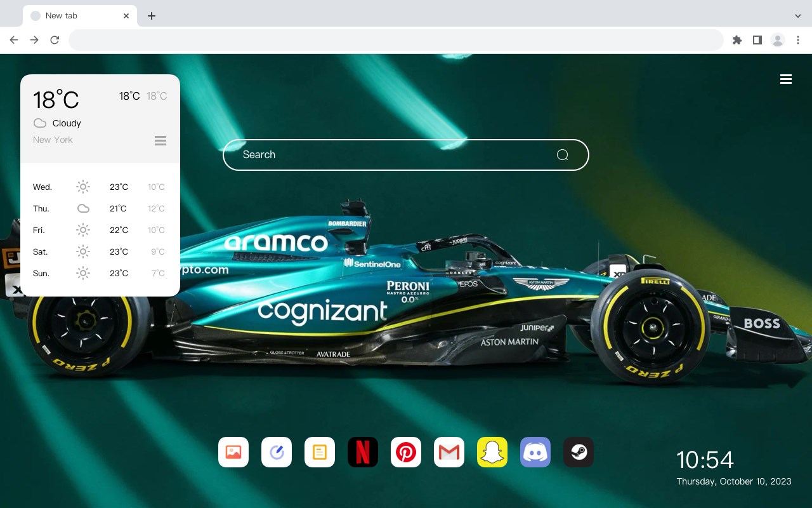The width and height of the screenshot is (812, 508).
Task: Click the Thu. forecast cloud icon
Action: pos(83,208)
